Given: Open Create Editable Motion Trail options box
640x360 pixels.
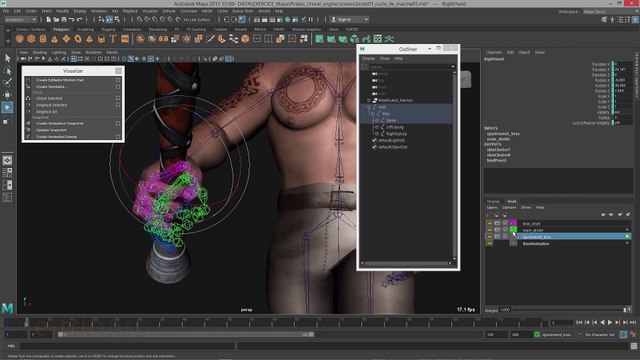Looking at the screenshot, I should coord(118,80).
